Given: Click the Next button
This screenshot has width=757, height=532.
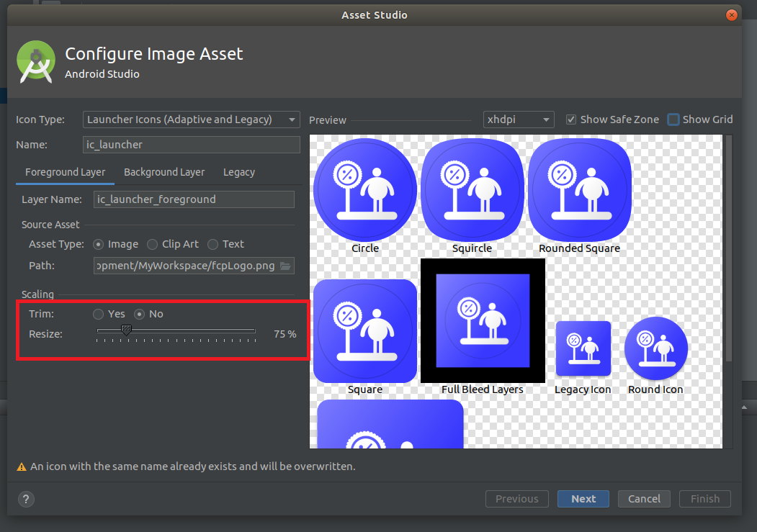Looking at the screenshot, I should click(583, 498).
